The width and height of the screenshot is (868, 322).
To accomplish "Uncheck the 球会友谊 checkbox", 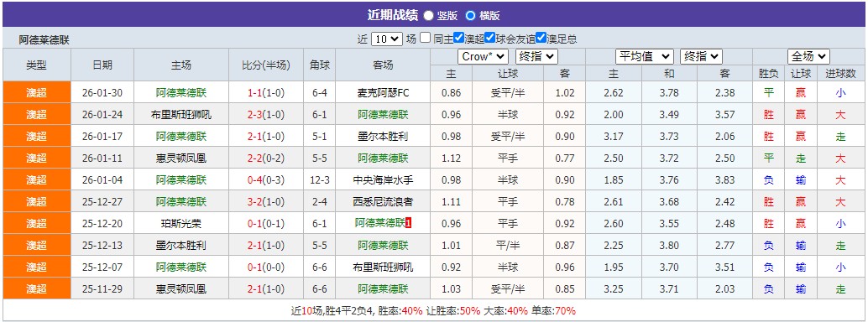I will 490,39.
